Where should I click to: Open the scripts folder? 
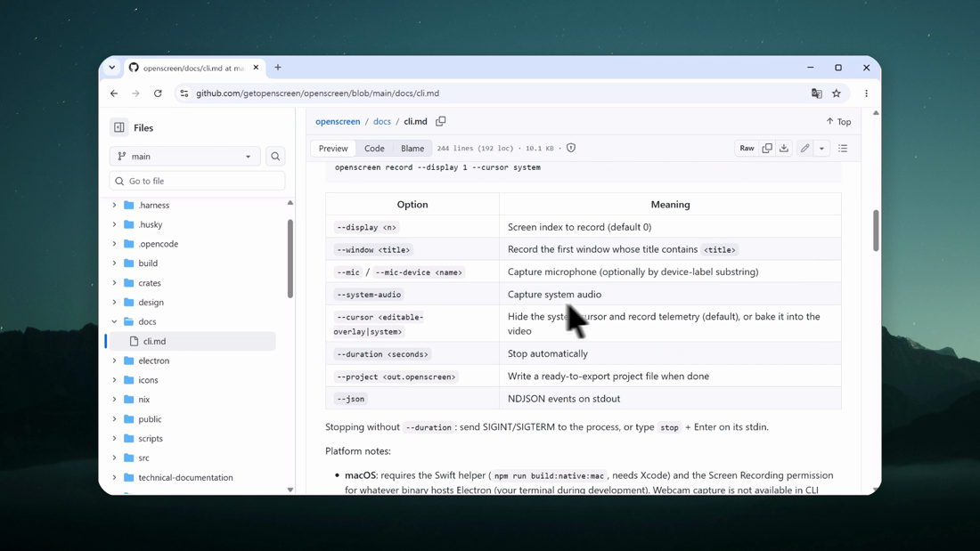tap(150, 439)
